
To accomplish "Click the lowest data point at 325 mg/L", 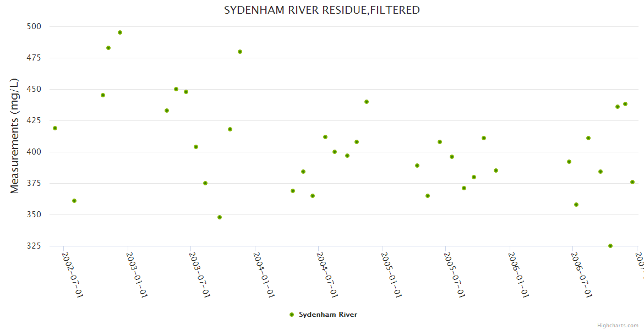I will (610, 246).
